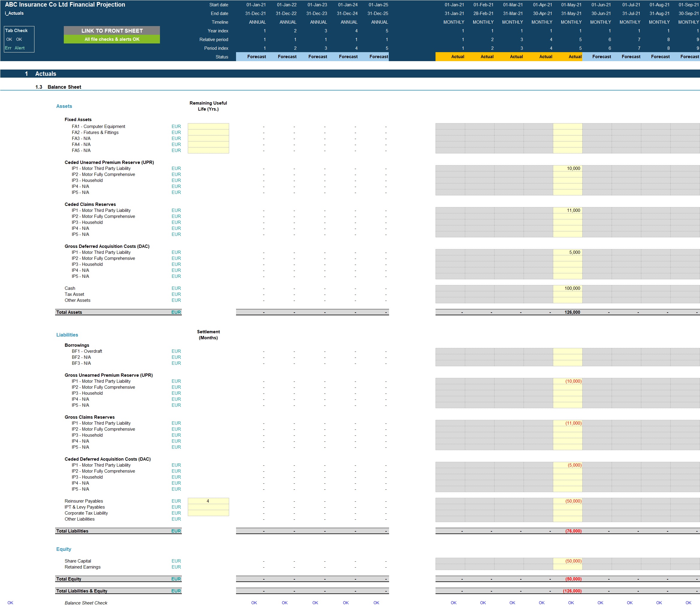Viewport: 700px width, 606px height.
Task: Select the Borrowings group heading
Action: click(x=77, y=345)
